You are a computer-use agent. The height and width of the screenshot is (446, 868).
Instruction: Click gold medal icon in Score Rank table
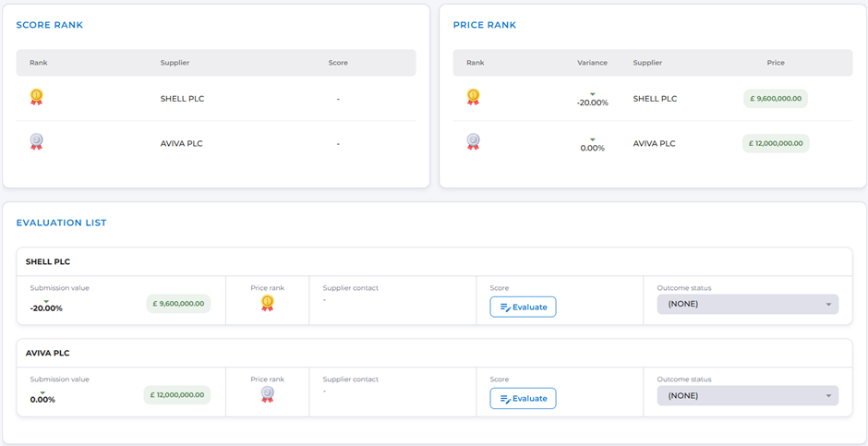pyautogui.click(x=36, y=96)
